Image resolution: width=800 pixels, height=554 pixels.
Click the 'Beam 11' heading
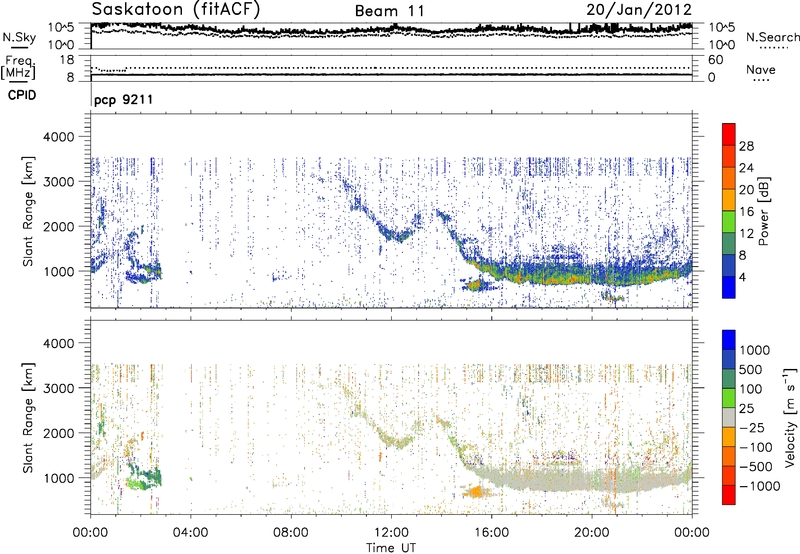tap(389, 11)
